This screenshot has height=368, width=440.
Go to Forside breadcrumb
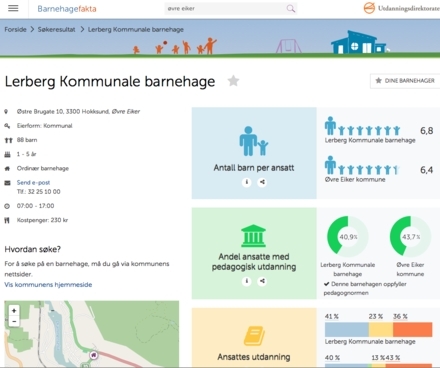(x=15, y=29)
